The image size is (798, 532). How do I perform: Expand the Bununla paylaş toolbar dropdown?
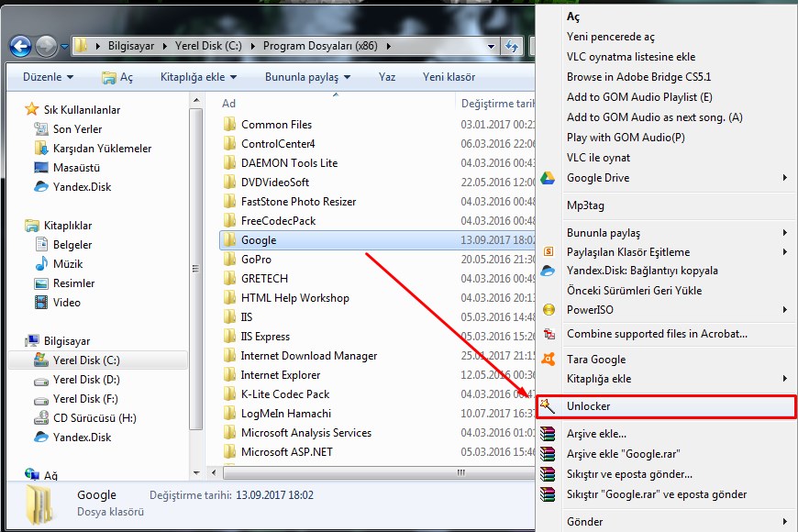click(307, 77)
